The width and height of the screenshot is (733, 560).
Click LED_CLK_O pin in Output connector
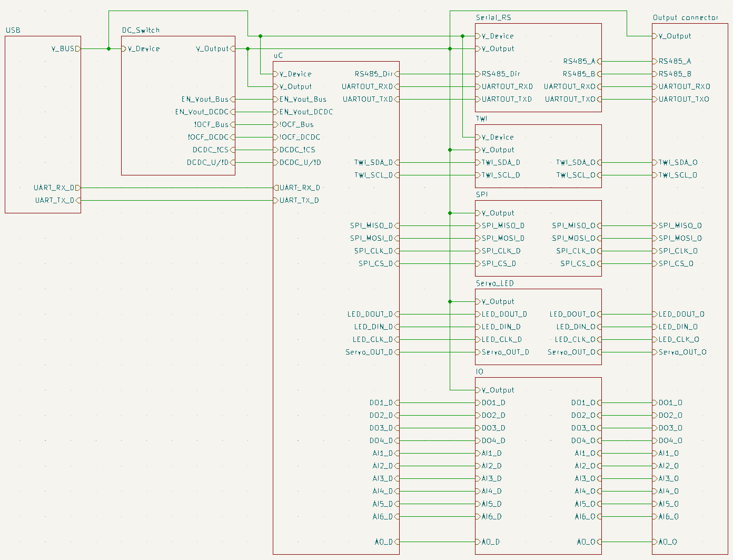coord(676,339)
